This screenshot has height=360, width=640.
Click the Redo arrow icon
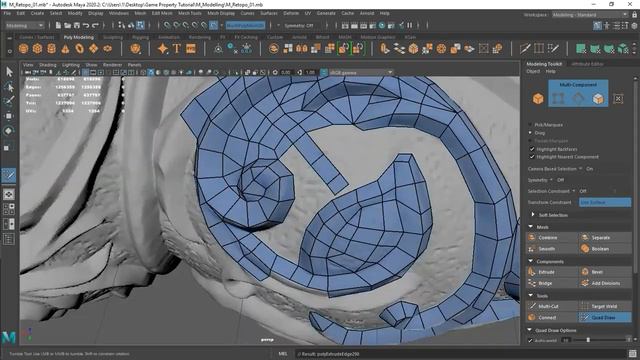[95, 25]
